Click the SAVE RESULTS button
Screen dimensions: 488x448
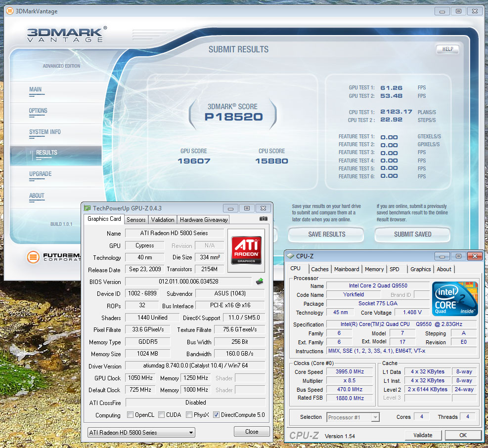pyautogui.click(x=326, y=235)
